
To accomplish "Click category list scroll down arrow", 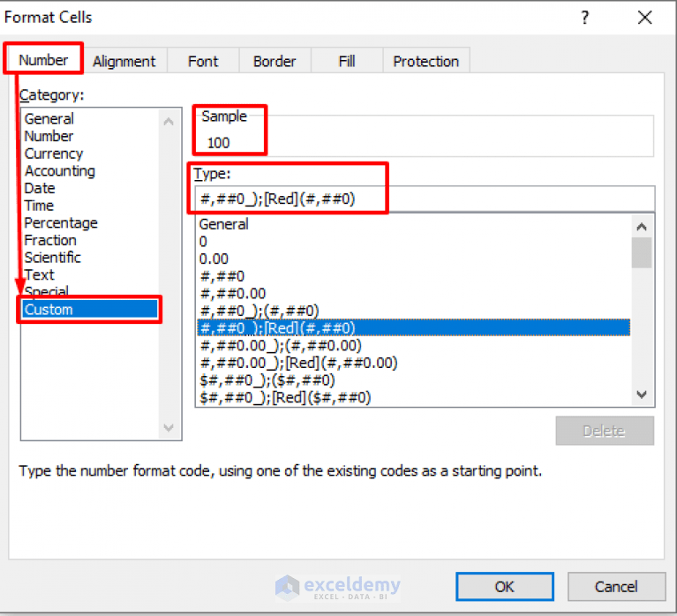I will pyautogui.click(x=169, y=428).
